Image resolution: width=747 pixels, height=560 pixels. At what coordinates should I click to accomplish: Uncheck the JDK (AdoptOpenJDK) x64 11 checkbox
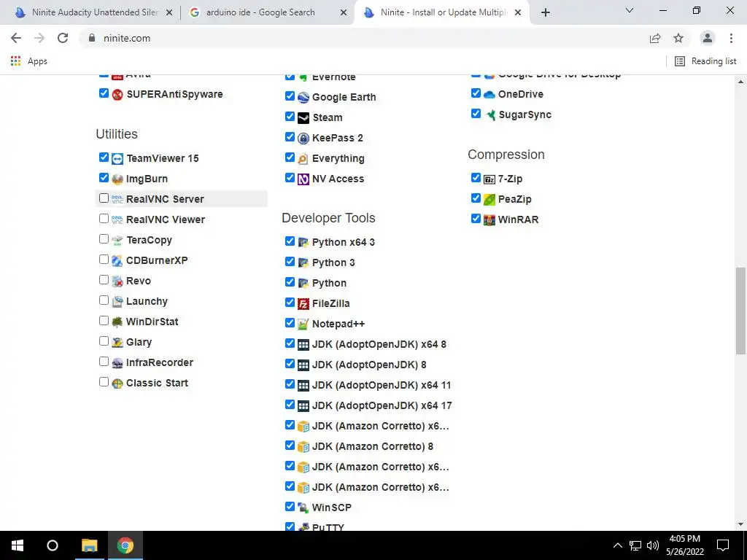click(290, 384)
